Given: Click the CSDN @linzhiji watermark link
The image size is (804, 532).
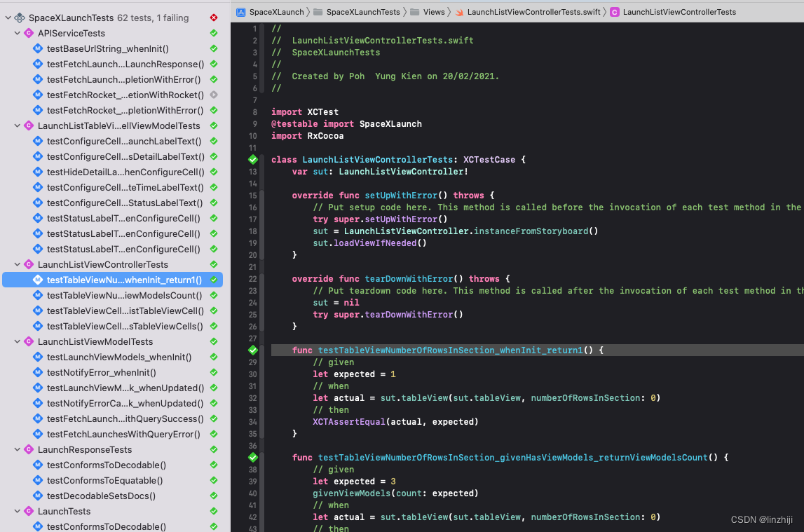Looking at the screenshot, I should (761, 519).
